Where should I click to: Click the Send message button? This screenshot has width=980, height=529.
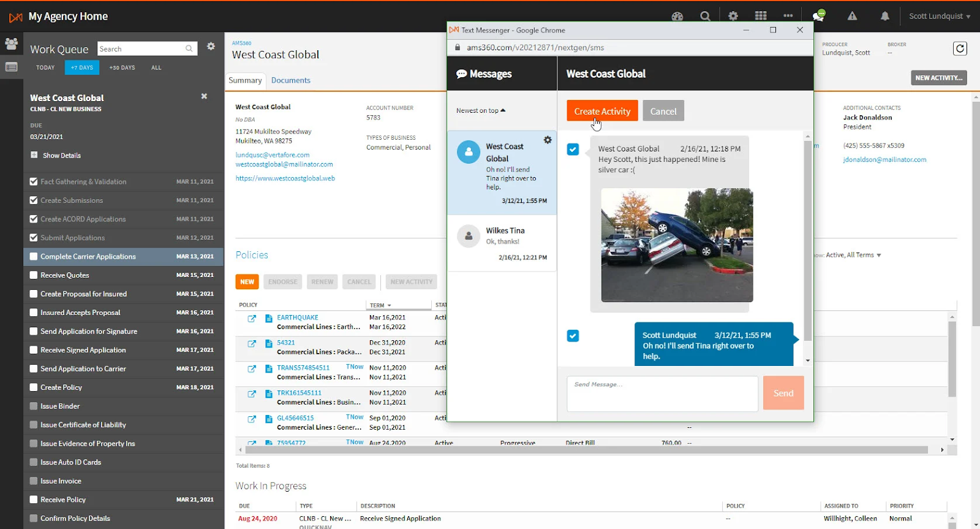[x=783, y=393]
